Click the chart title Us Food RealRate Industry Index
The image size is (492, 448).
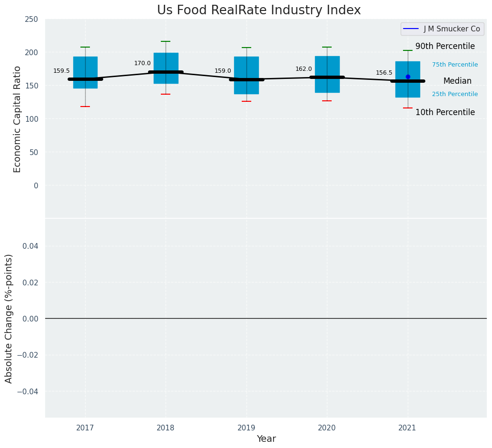click(259, 10)
